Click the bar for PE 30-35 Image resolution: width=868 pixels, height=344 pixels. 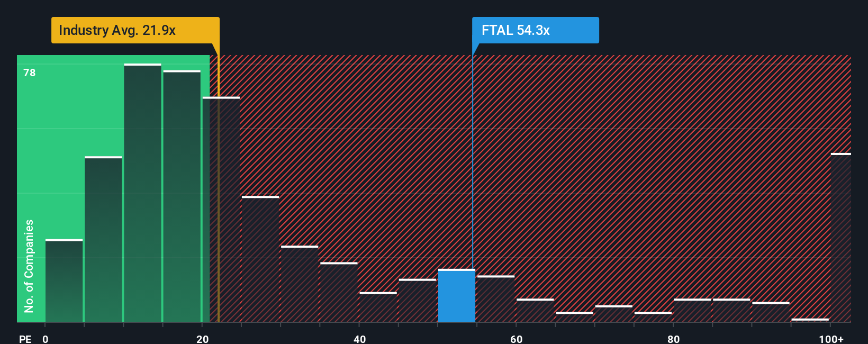[300, 284]
